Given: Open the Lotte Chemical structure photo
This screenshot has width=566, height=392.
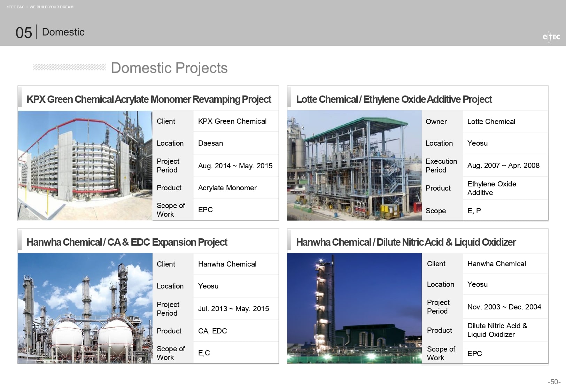Looking at the screenshot, I should (x=354, y=166).
